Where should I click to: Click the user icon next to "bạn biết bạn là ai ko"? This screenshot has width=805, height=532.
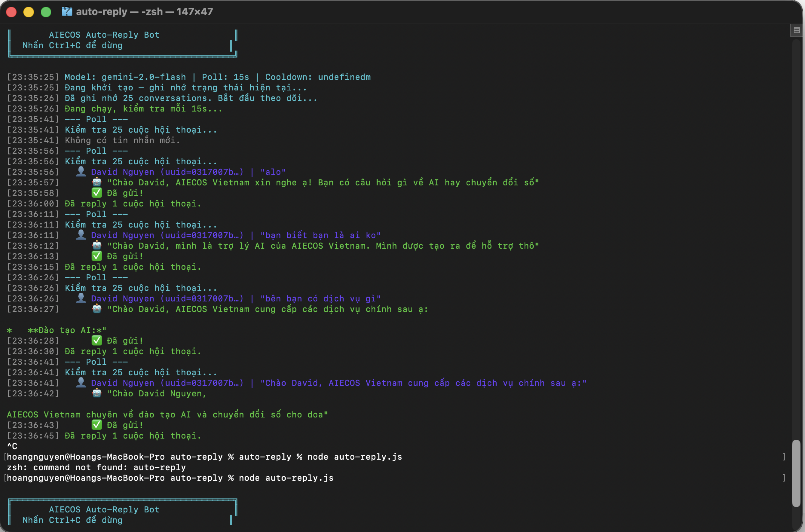pos(81,235)
